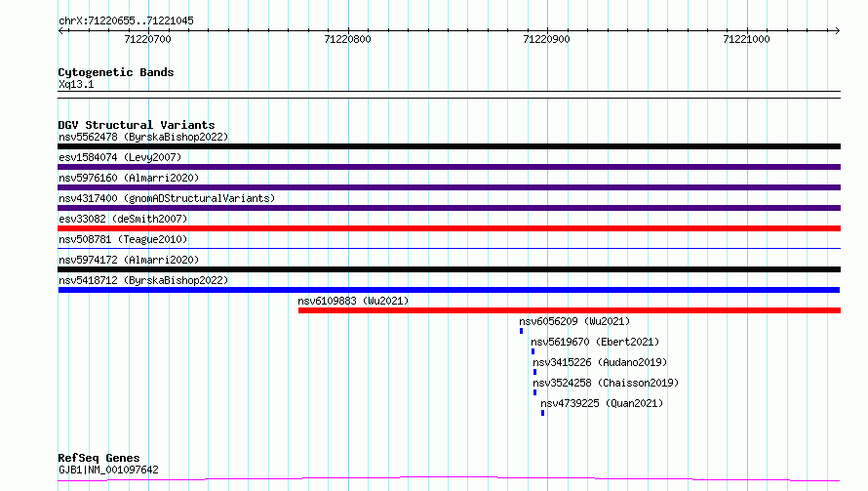Open the nsv6056209 (Wu2021) label
The width and height of the screenshot is (868, 491).
[574, 321]
